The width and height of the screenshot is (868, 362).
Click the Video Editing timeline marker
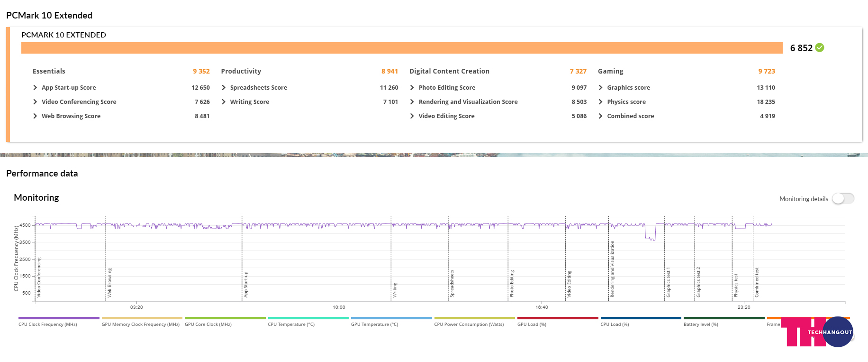pos(569,284)
